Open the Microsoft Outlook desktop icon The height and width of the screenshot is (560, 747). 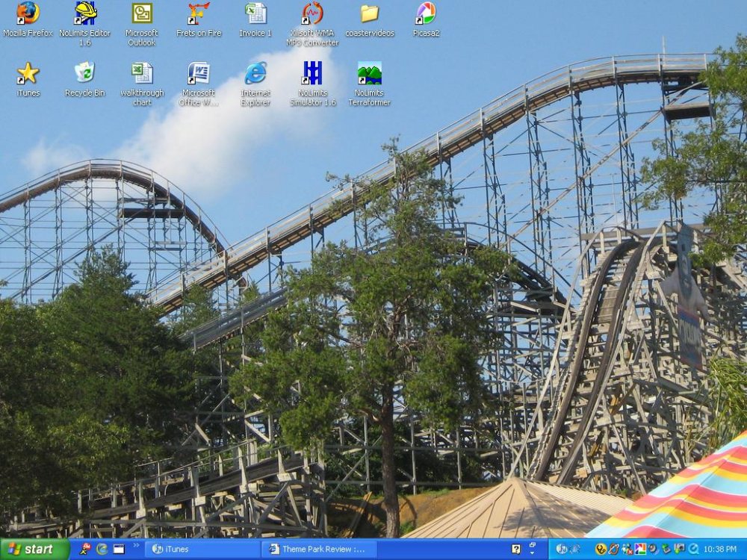tap(141, 13)
